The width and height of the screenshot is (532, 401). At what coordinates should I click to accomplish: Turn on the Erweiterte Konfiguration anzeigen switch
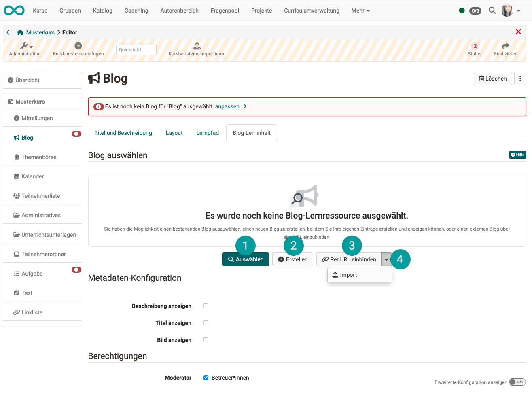click(517, 382)
